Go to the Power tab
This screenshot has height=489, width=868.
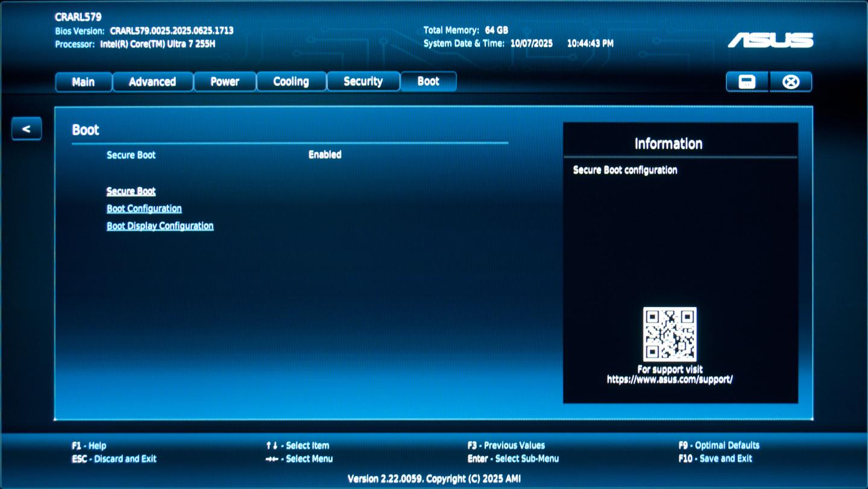225,82
